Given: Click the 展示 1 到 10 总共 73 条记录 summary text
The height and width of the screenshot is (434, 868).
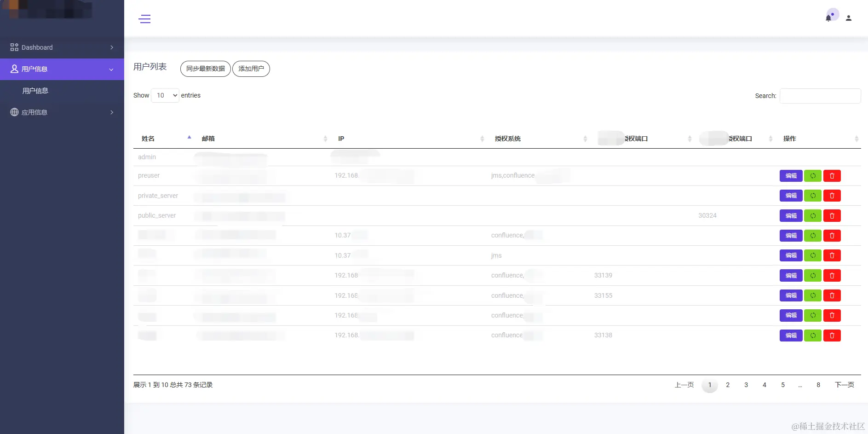Looking at the screenshot, I should click(173, 385).
